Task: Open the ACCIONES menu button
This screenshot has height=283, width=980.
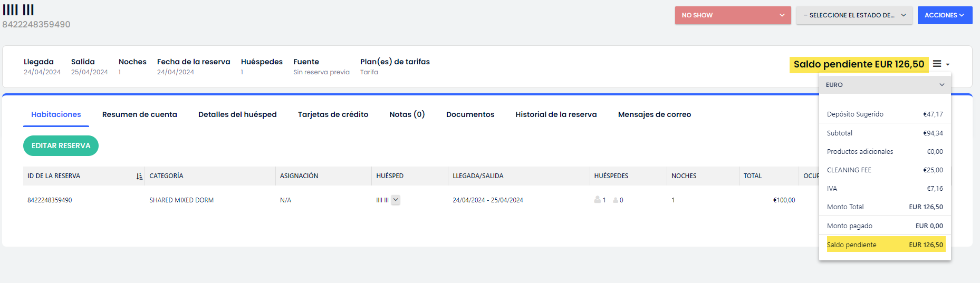Action: (944, 15)
